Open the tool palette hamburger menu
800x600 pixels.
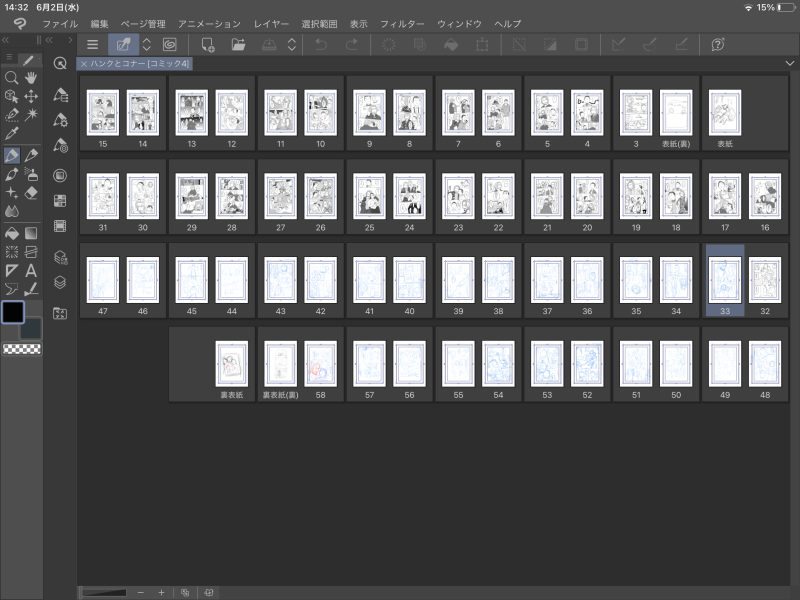(9, 57)
